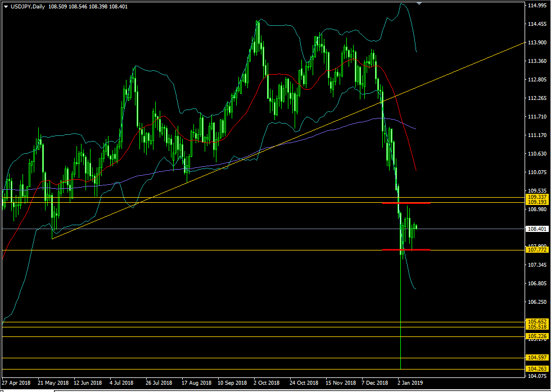
Task: Click the 2 Oct 2018 date label
Action: [266, 382]
